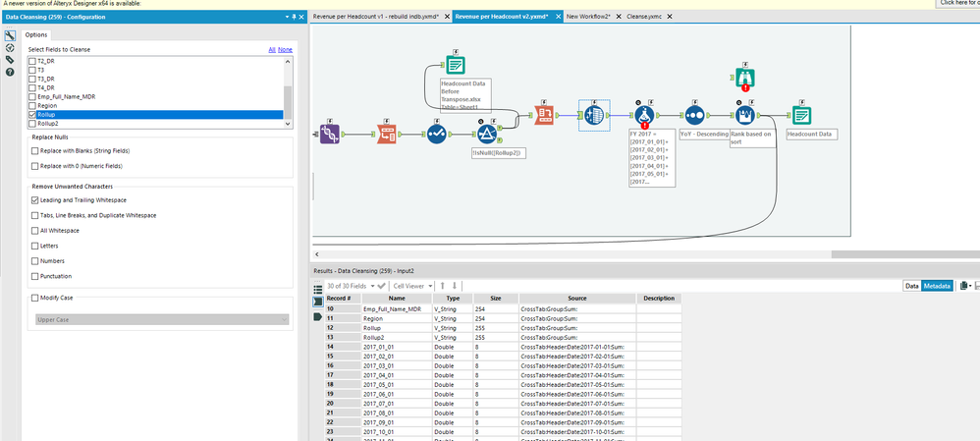Click the checkmark icon beside 30 of 30 Fields
Image resolution: width=980 pixels, height=441 pixels.
coord(381,286)
